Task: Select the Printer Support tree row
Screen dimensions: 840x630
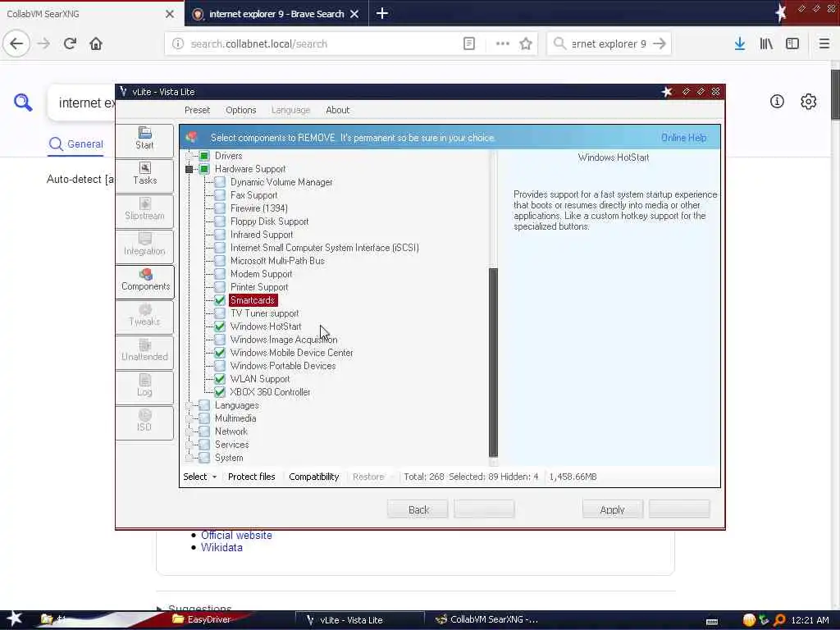Action: (259, 287)
